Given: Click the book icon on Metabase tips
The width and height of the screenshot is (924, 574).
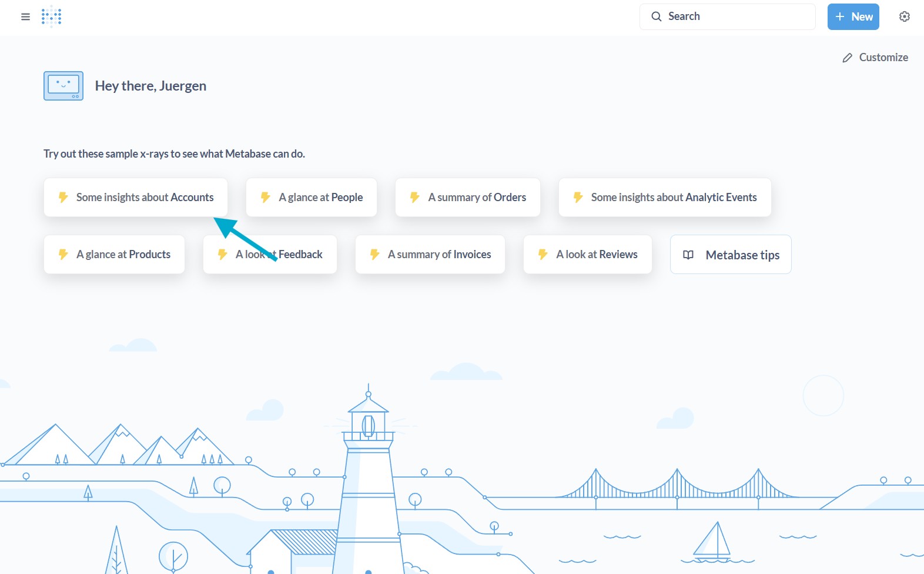Looking at the screenshot, I should click(688, 255).
